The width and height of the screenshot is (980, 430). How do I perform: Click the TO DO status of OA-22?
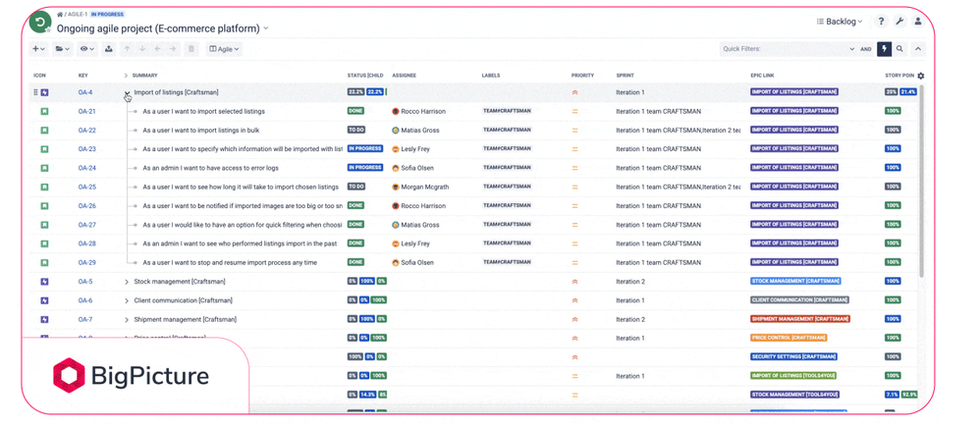[x=356, y=130]
